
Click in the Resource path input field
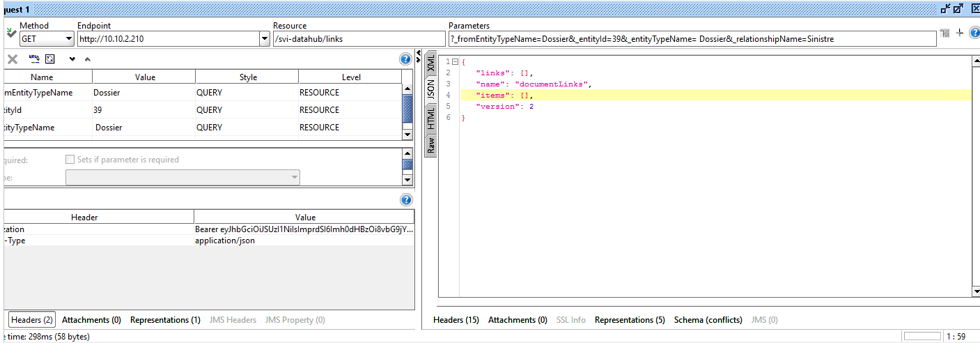358,39
